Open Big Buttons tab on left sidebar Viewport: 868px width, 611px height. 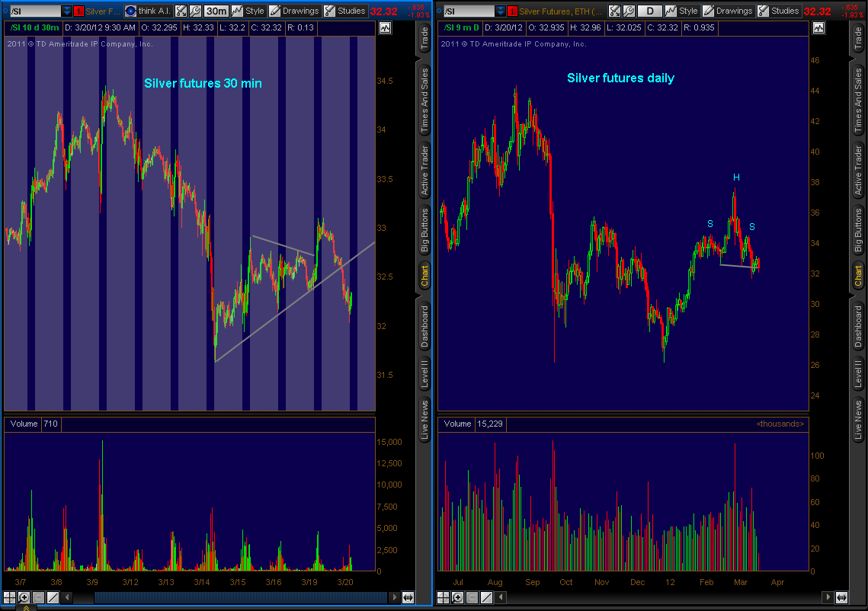[424, 229]
